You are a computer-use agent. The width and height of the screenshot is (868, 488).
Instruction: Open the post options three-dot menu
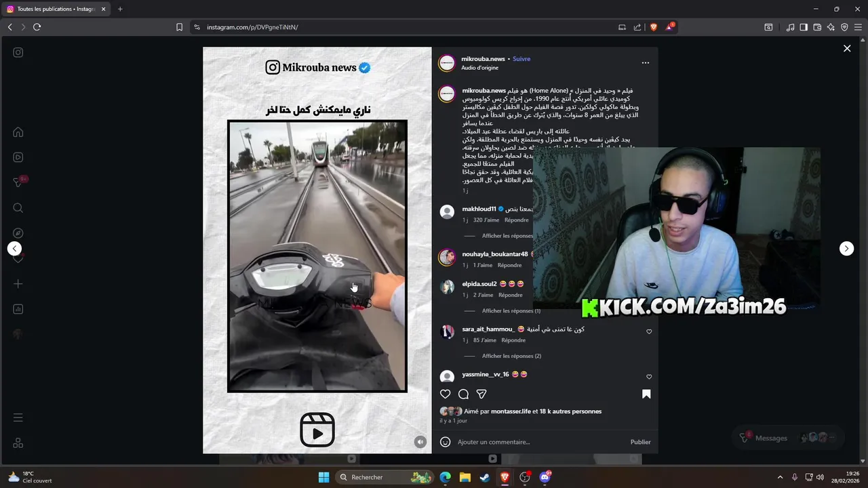click(x=646, y=63)
